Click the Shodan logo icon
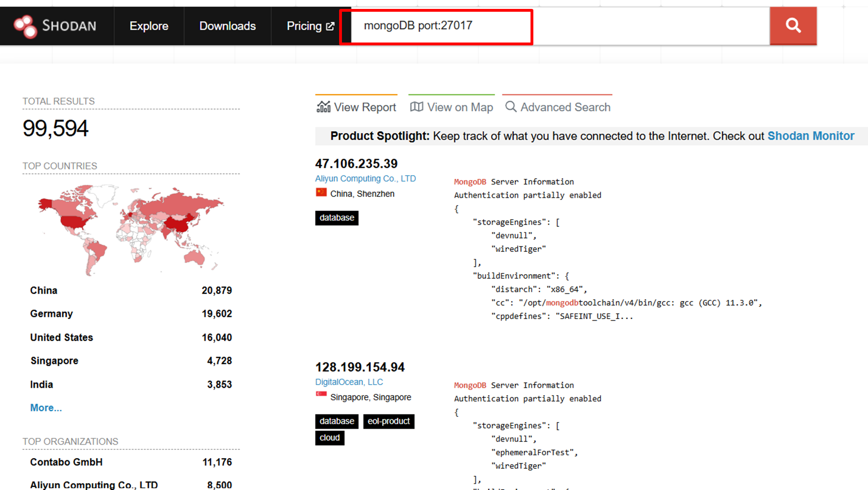The image size is (868, 490). click(x=25, y=26)
